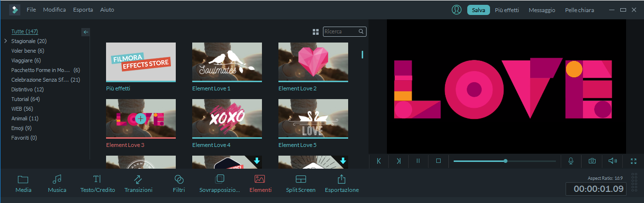Open the Filtri panel
The image size is (644, 203).
[x=179, y=184]
